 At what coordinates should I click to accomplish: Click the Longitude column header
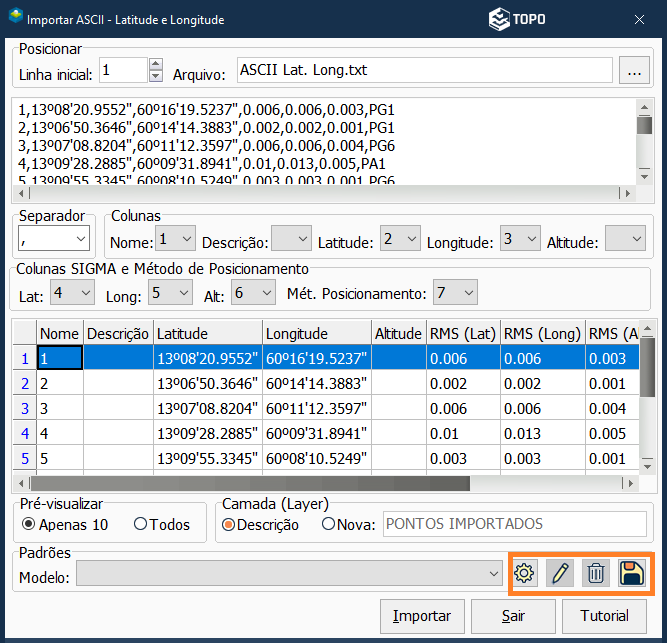click(314, 333)
